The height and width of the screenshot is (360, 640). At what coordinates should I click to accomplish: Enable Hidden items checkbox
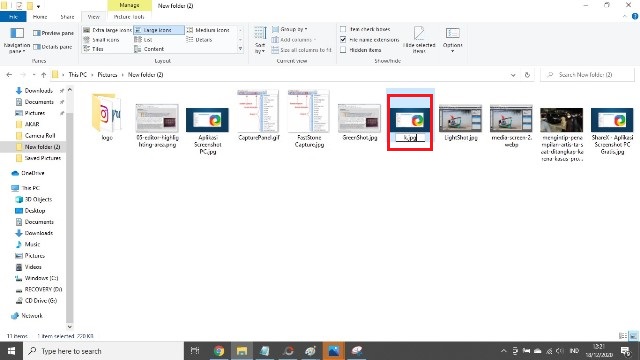click(x=343, y=50)
